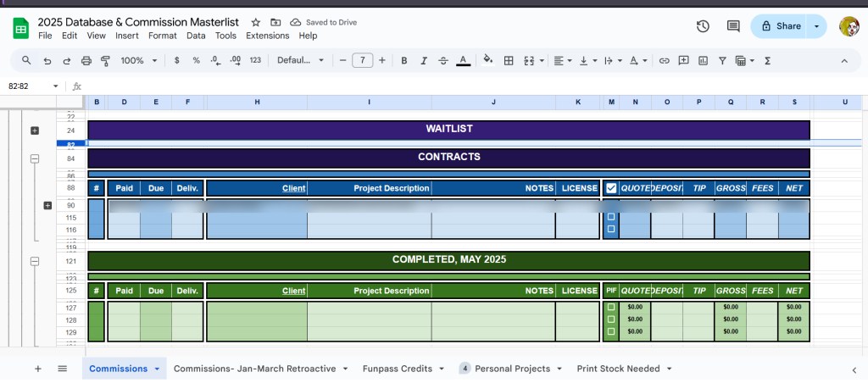Toggle strikethrough formatting

click(443, 61)
